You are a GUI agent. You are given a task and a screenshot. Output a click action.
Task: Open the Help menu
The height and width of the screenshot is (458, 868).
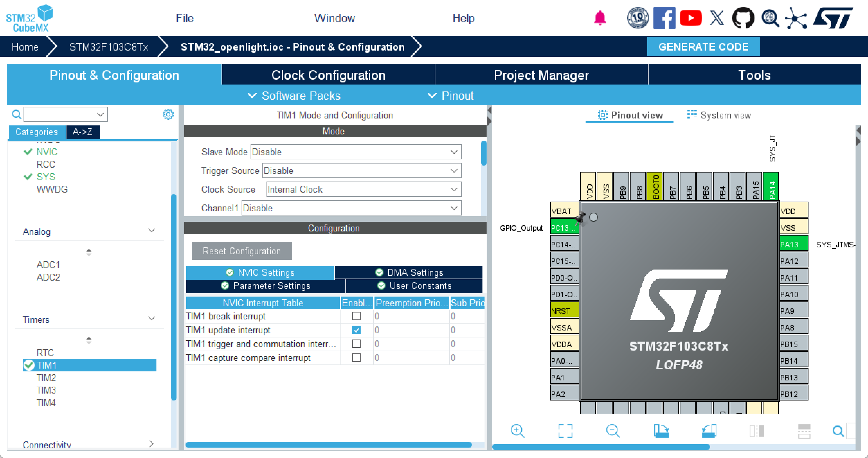[x=463, y=18]
